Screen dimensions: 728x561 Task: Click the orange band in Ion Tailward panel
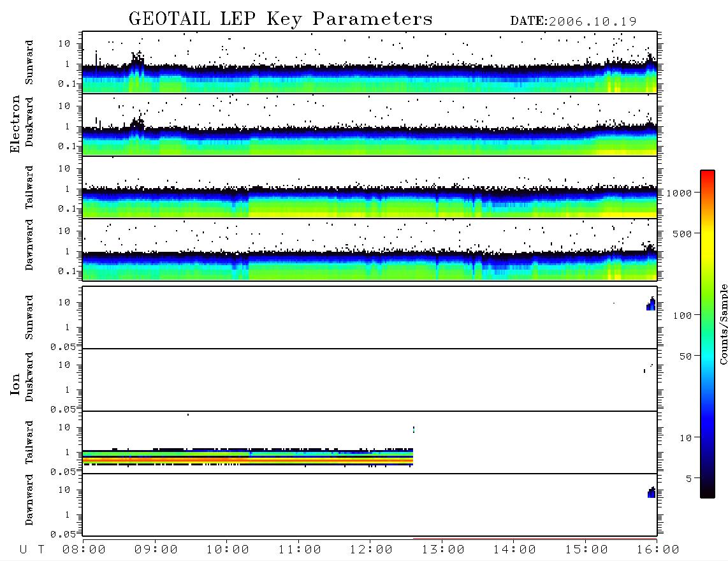(247, 461)
